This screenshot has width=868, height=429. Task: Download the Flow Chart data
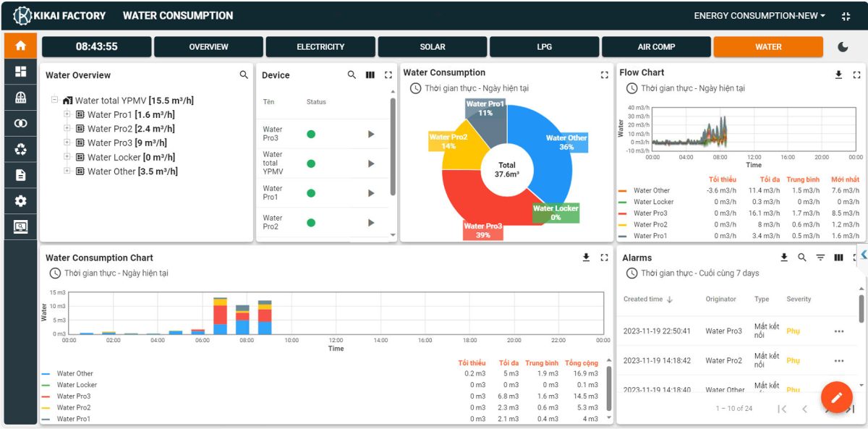click(838, 75)
